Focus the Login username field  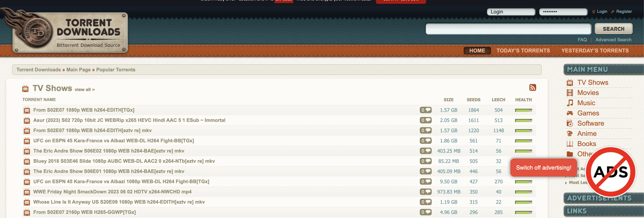coord(511,12)
